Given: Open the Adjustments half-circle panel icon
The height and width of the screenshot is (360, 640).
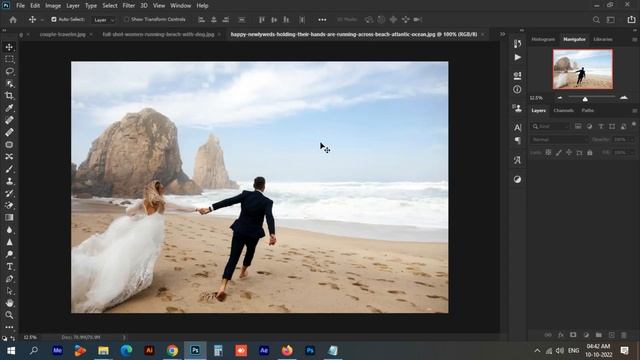Looking at the screenshot, I should [x=518, y=179].
